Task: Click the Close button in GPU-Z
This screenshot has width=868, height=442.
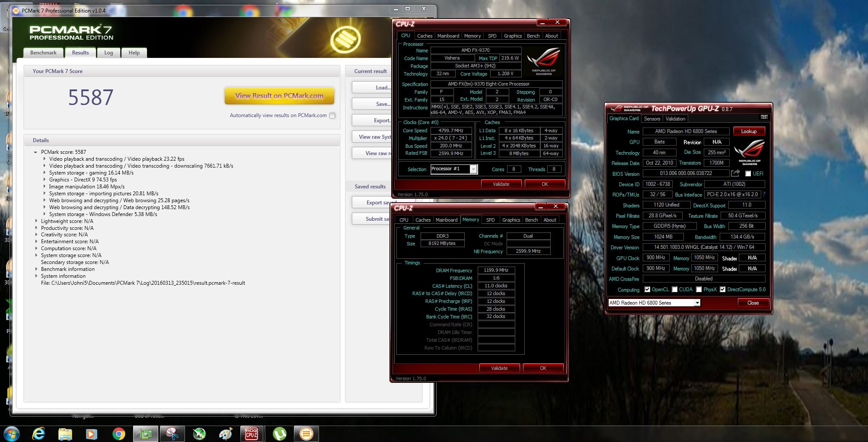Action: pos(753,303)
